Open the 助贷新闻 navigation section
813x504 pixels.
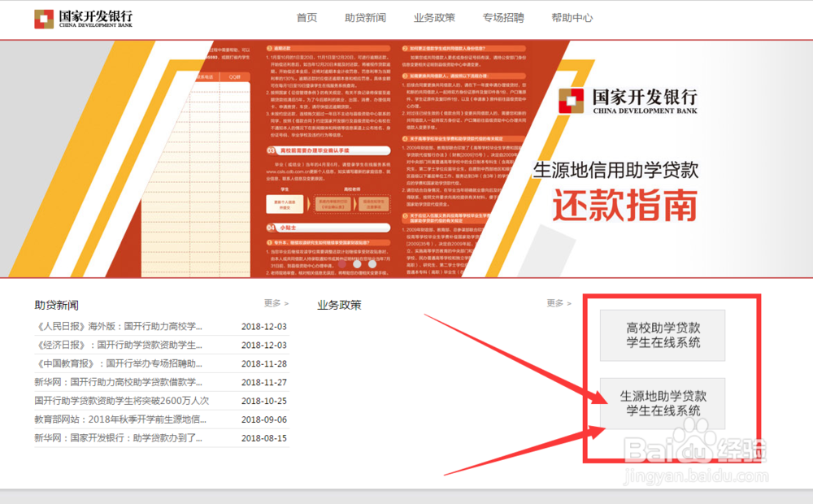364,17
